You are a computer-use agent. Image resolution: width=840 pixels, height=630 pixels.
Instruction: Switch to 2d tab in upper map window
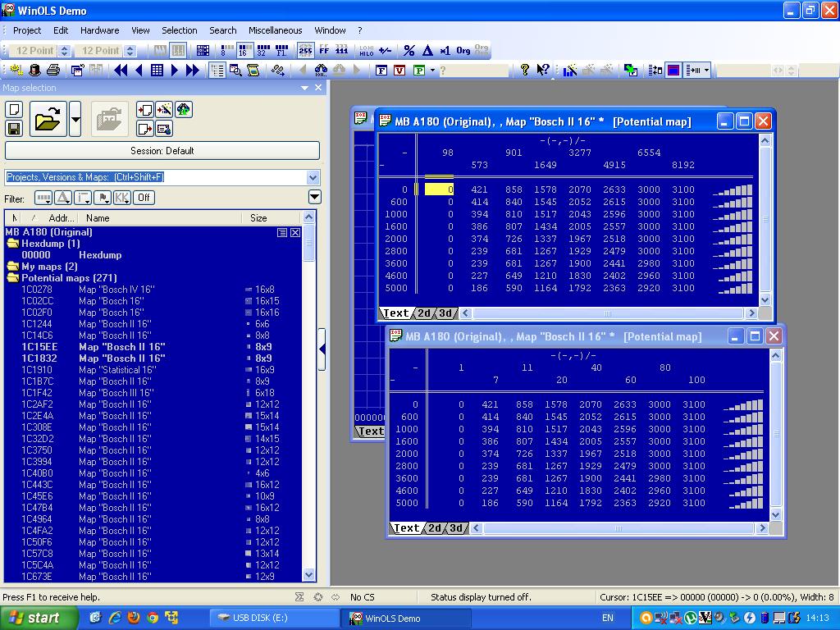(x=424, y=313)
